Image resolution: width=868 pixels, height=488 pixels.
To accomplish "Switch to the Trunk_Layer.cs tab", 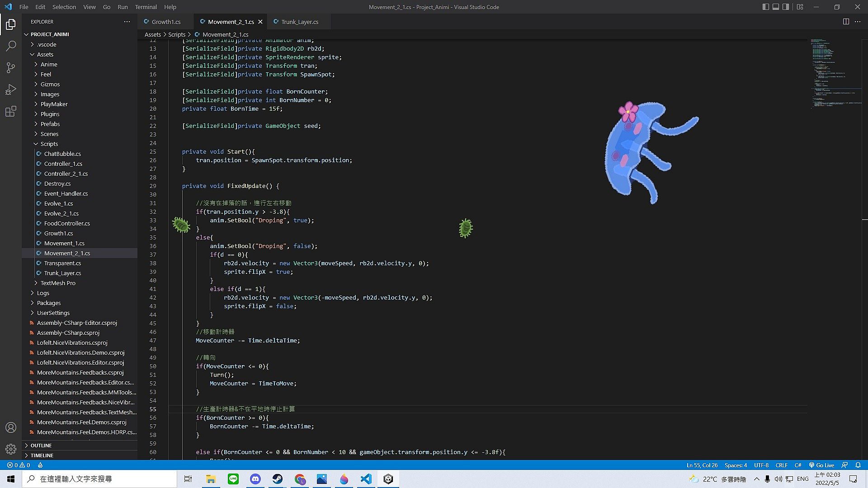I will click(299, 22).
